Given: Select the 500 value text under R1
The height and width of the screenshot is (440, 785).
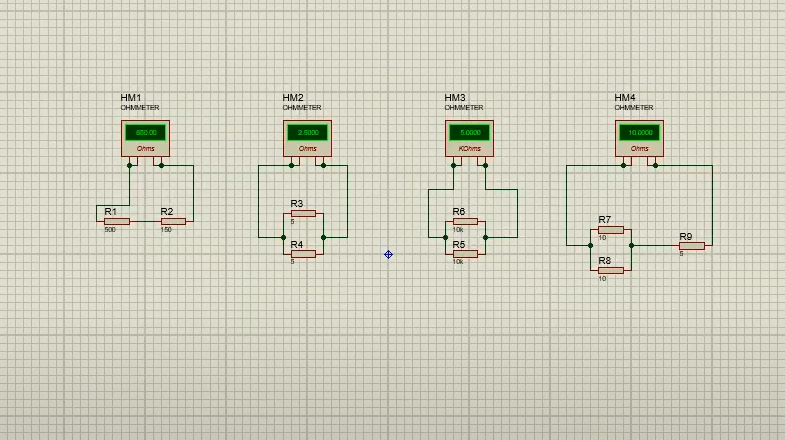Looking at the screenshot, I should 110,230.
